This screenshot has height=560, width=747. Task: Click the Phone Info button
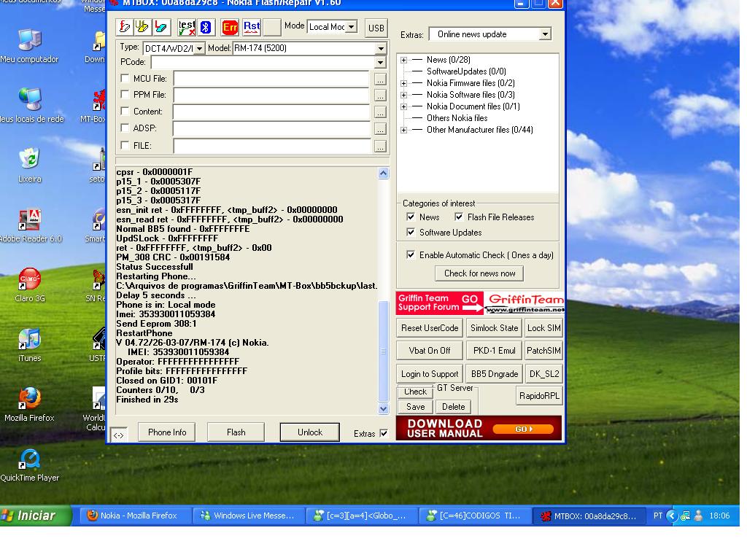(x=167, y=432)
